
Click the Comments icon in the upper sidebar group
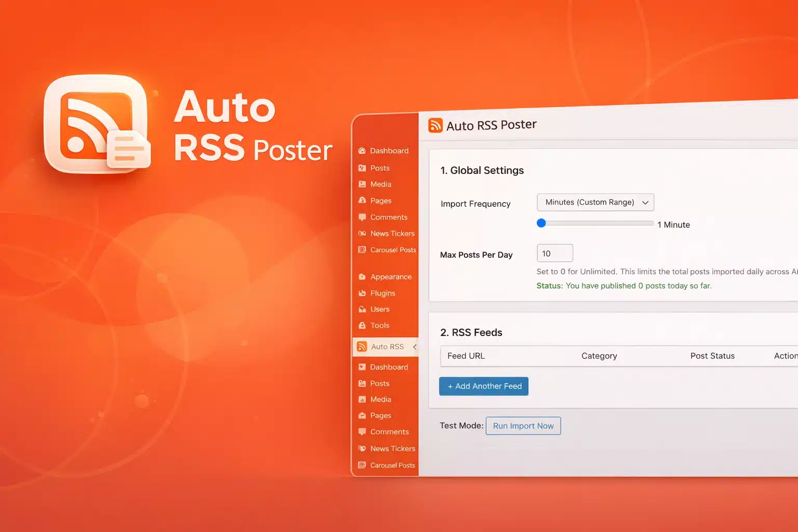click(x=362, y=217)
